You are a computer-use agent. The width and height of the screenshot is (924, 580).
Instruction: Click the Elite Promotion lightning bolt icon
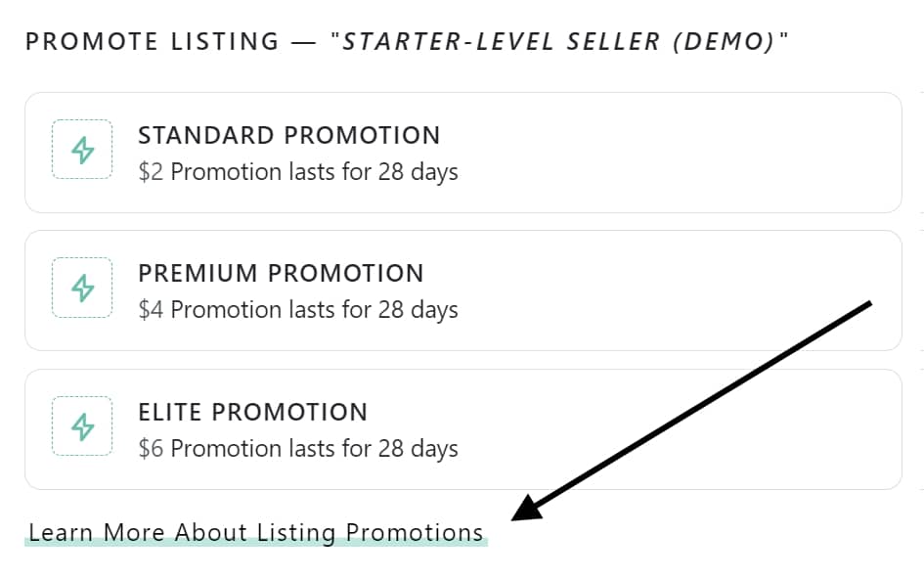82,426
